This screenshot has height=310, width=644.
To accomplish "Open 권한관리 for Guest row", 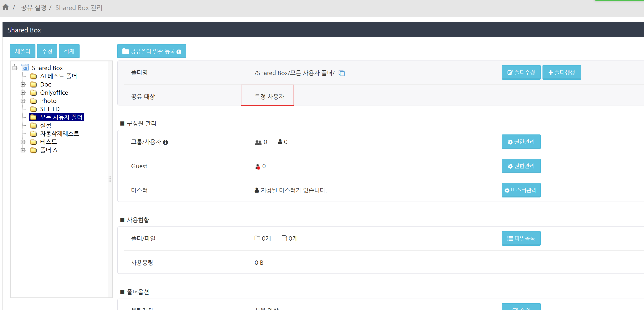I will pos(521,166).
